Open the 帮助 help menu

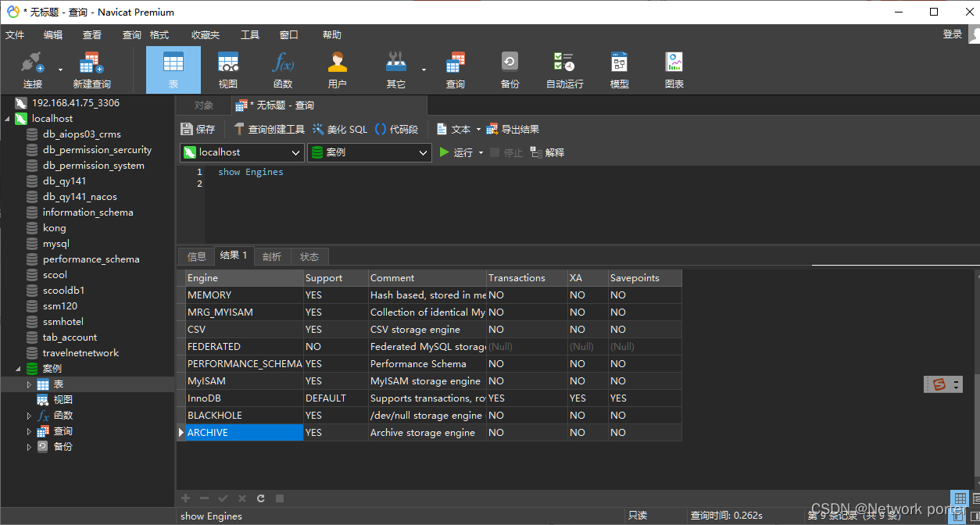coord(332,34)
